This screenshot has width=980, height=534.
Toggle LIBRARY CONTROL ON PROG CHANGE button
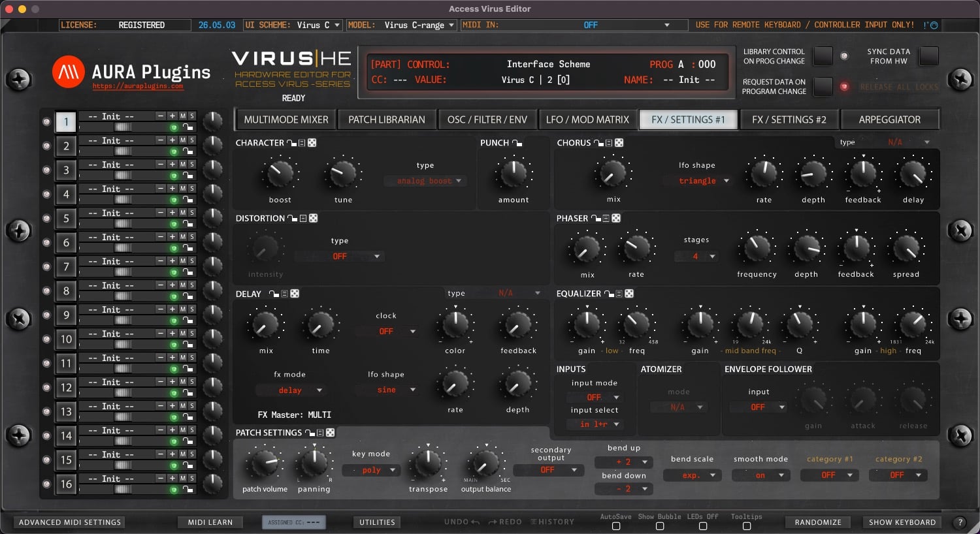point(823,56)
